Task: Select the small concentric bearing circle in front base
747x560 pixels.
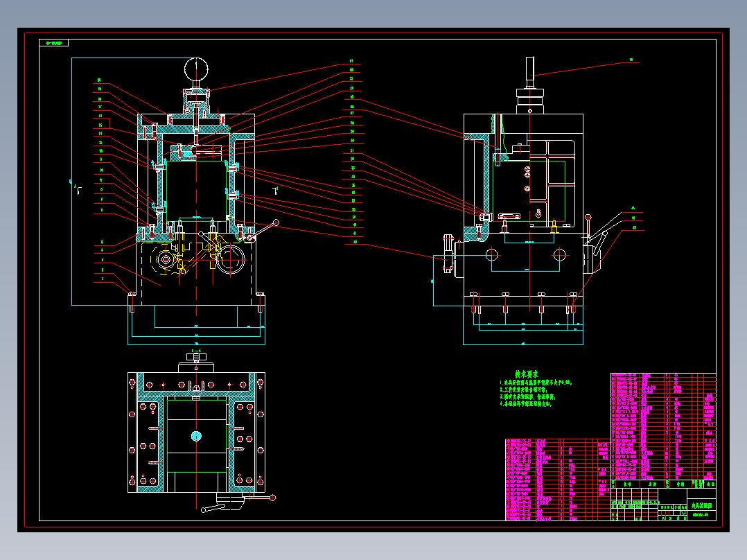Action: (x=166, y=260)
